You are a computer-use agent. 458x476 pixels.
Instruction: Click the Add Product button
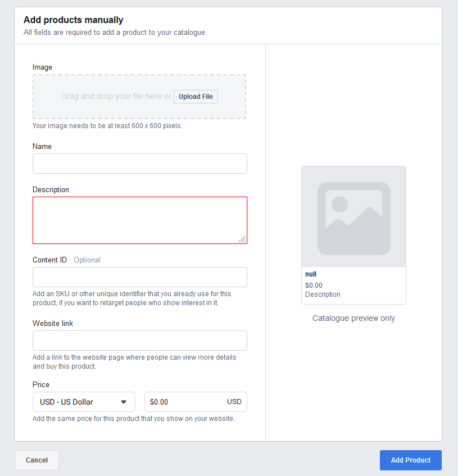[x=410, y=460]
